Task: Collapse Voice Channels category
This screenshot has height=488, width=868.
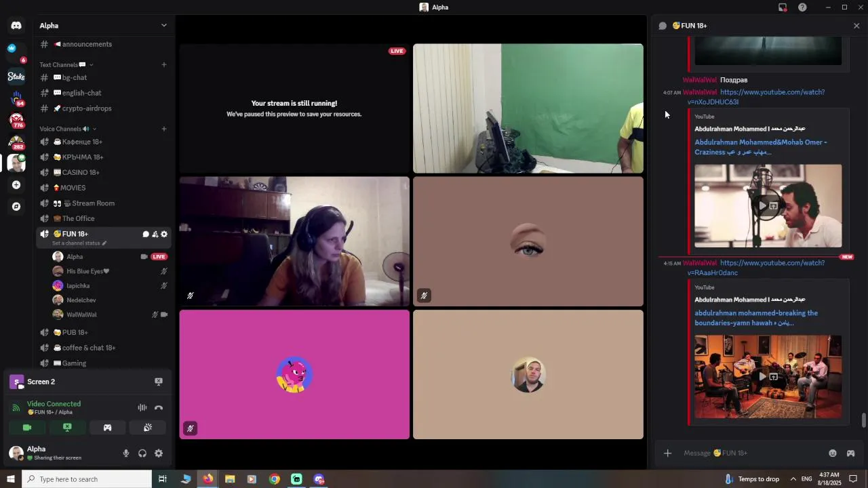Action: (x=68, y=129)
